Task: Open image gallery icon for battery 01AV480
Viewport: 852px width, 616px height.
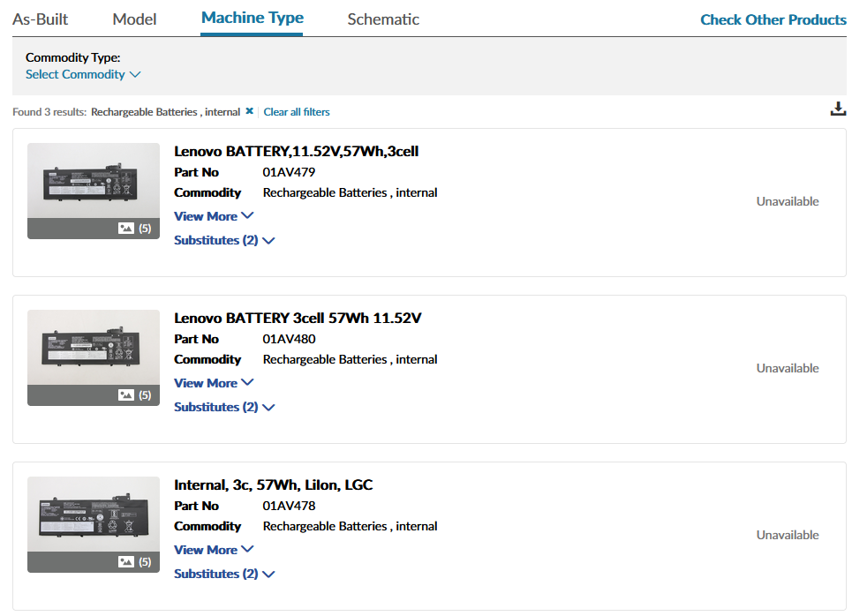Action: (126, 395)
